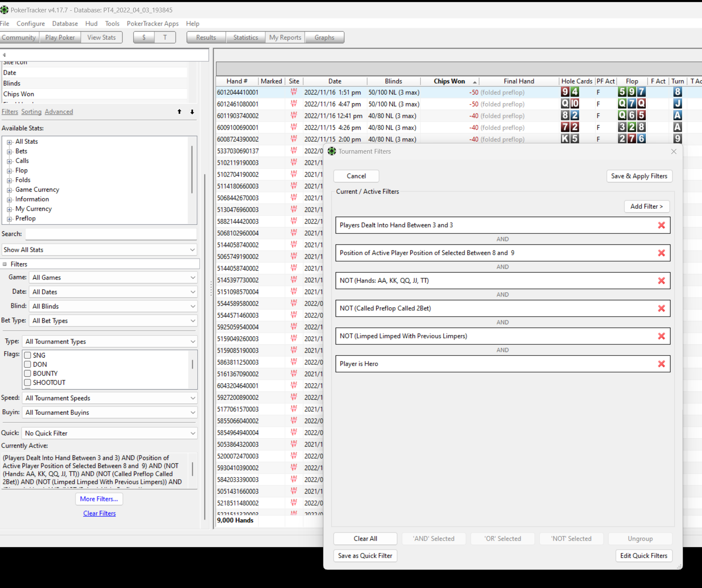The width and height of the screenshot is (702, 588).
Task: Collapse the left panel arrow
Action: pyautogui.click(x=4, y=55)
